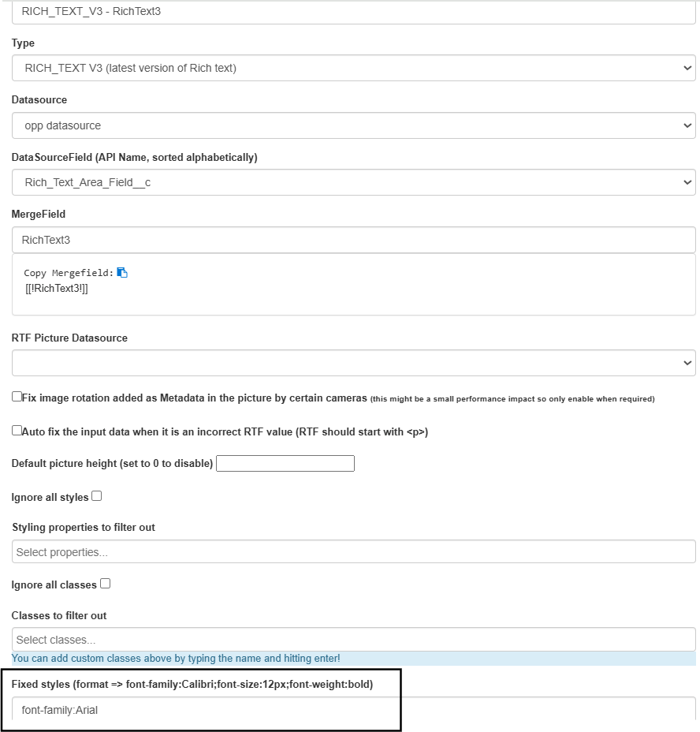
Task: Open the opp datasource dropdown
Action: (x=354, y=125)
